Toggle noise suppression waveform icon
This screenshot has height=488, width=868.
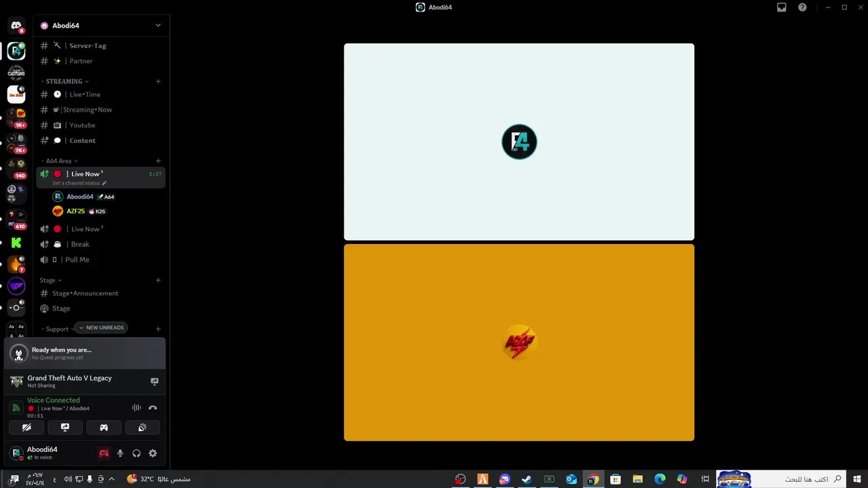click(136, 407)
